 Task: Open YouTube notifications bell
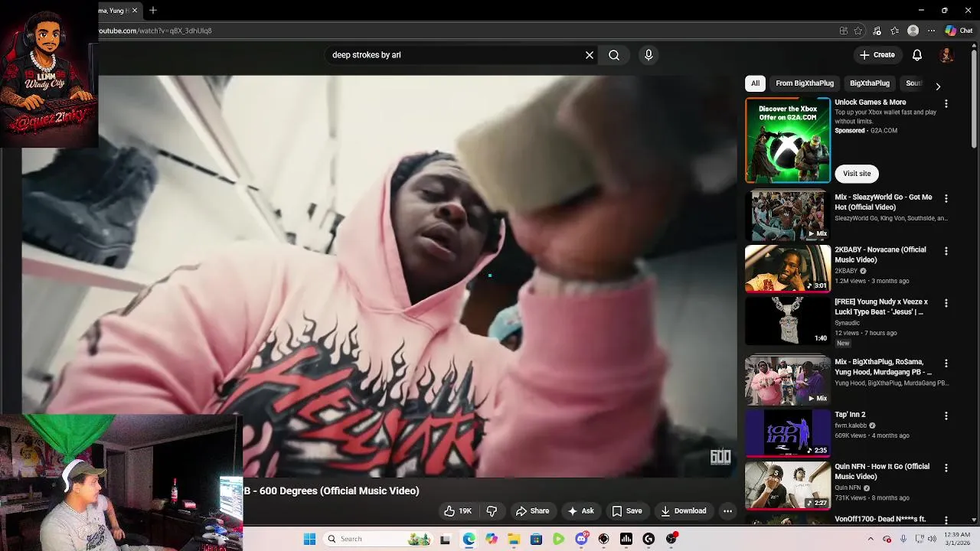coord(917,55)
